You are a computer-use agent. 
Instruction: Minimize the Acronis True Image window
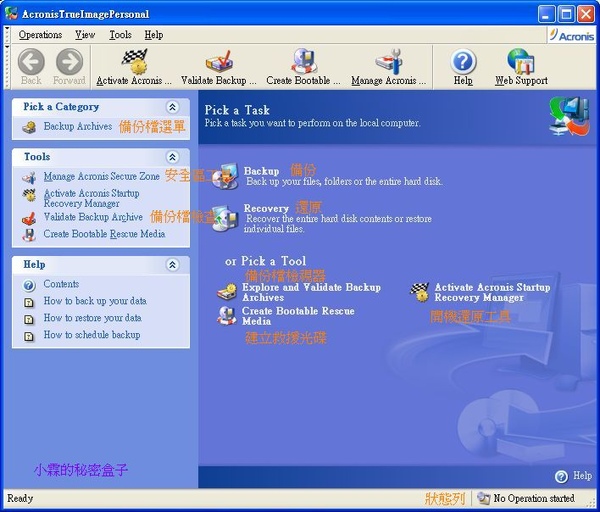pyautogui.click(x=546, y=15)
